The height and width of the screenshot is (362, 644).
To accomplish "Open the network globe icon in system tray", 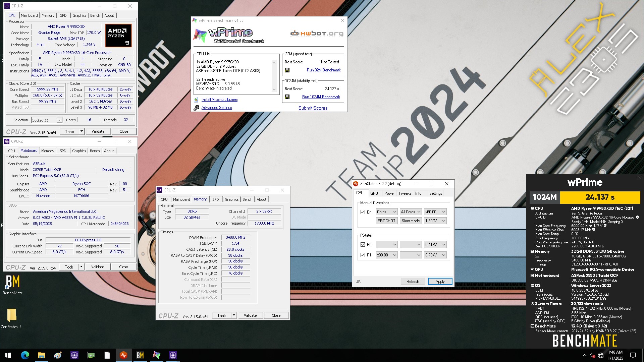I will [601, 355].
